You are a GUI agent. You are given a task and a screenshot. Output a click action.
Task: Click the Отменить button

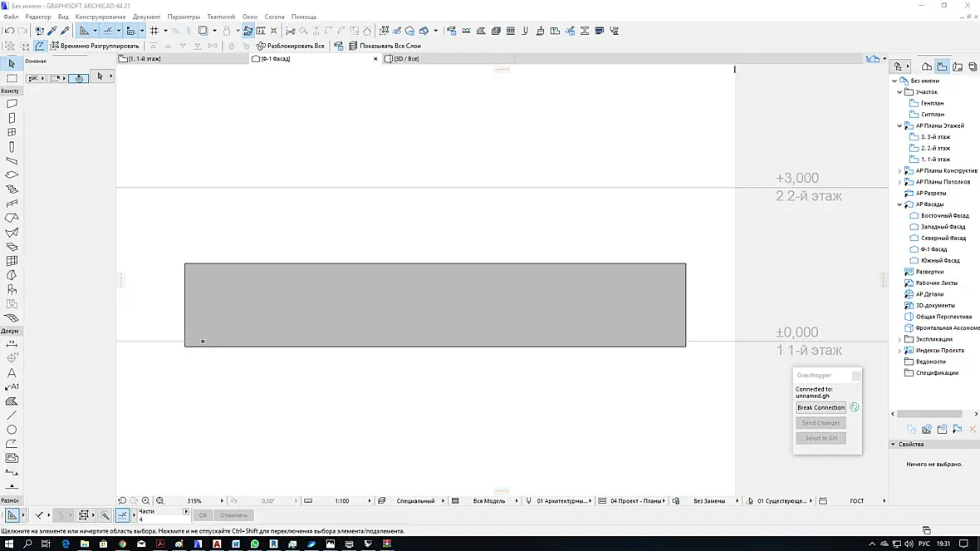233,515
